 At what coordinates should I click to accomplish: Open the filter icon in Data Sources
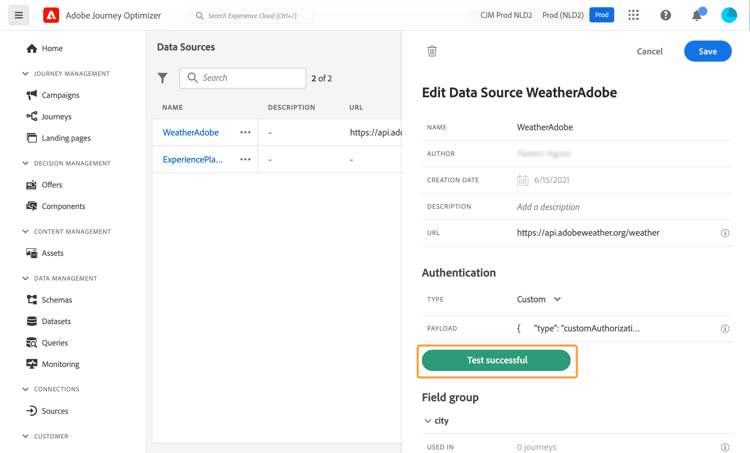point(163,78)
